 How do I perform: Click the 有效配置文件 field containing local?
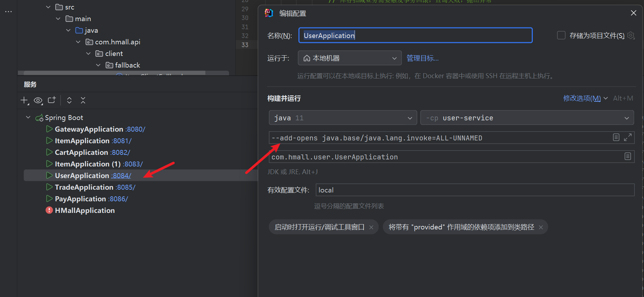[x=475, y=190]
